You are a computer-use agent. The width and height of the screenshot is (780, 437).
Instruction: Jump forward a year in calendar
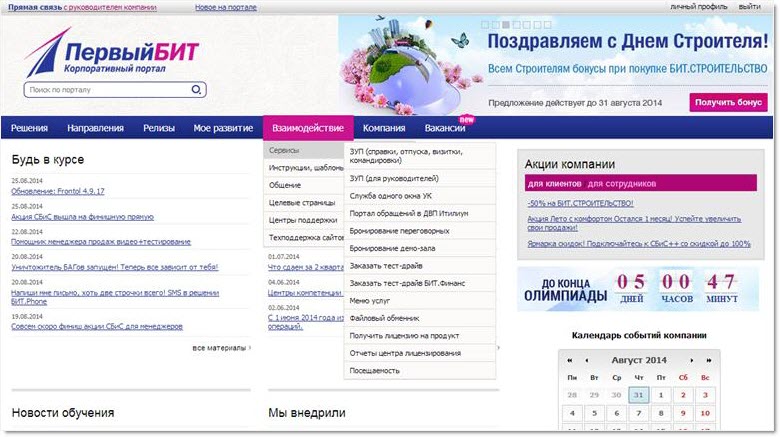coord(708,360)
